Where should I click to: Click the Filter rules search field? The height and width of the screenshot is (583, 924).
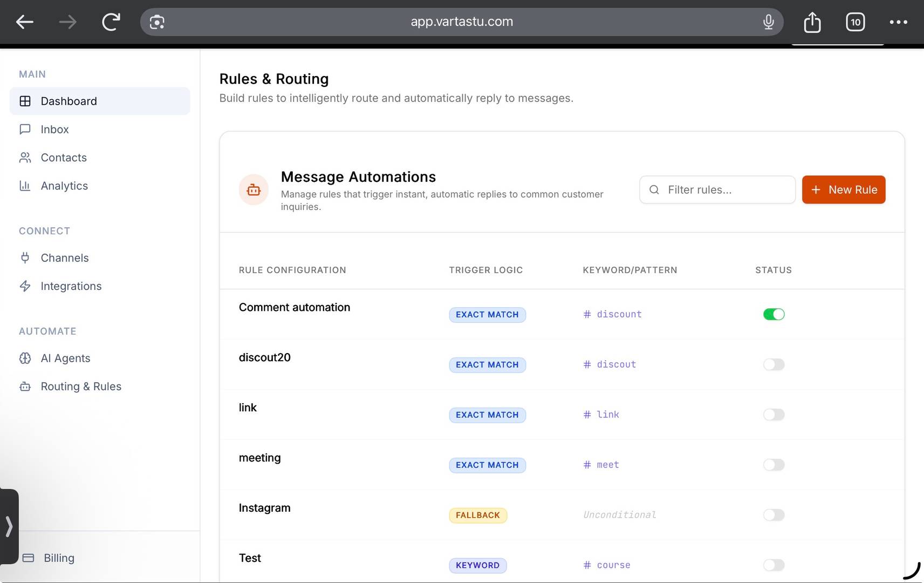[x=717, y=189]
